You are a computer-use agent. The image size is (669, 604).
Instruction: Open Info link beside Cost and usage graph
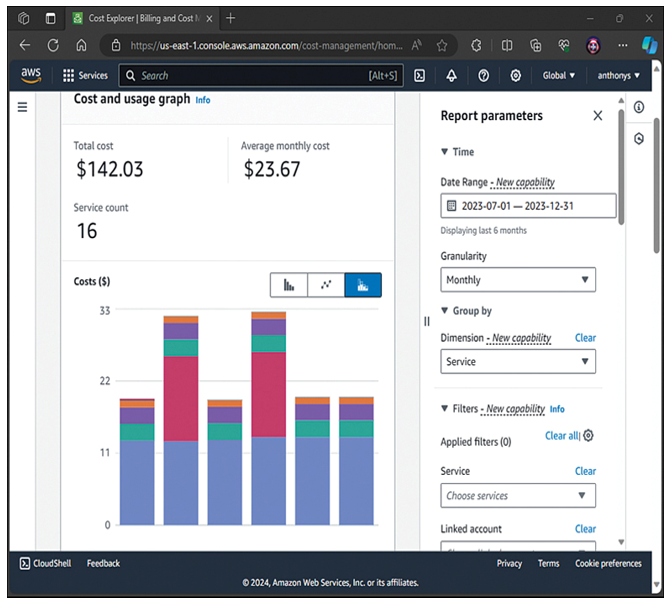click(x=203, y=100)
